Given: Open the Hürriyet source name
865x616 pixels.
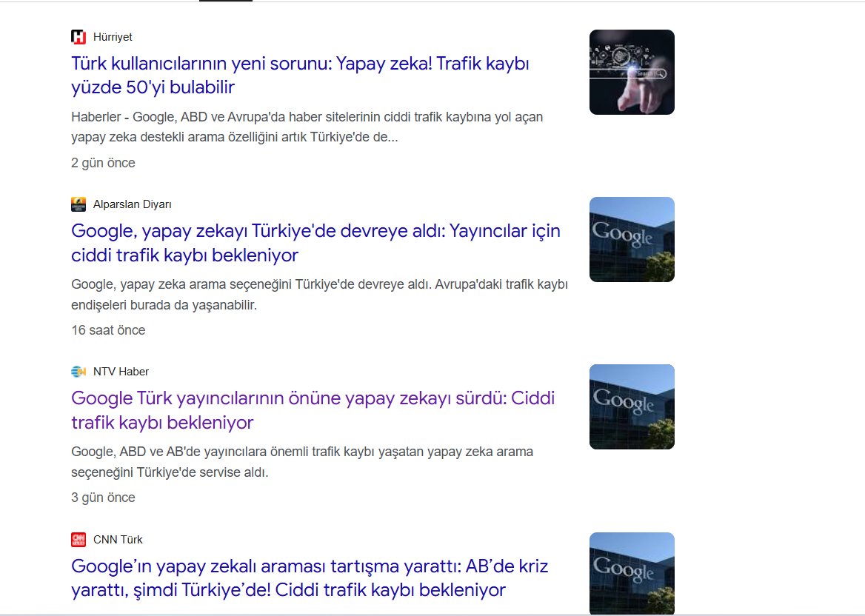Looking at the screenshot, I should tap(113, 37).
